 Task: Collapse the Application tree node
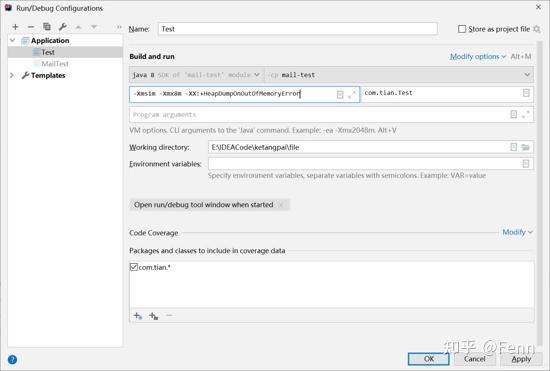tap(12, 40)
